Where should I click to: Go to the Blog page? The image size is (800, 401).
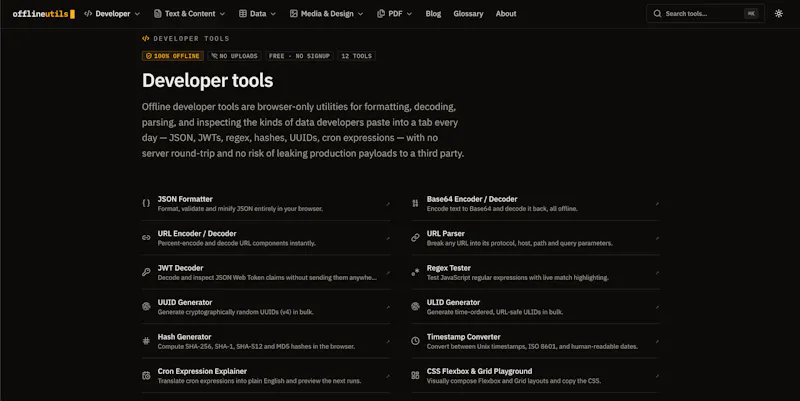tap(433, 14)
